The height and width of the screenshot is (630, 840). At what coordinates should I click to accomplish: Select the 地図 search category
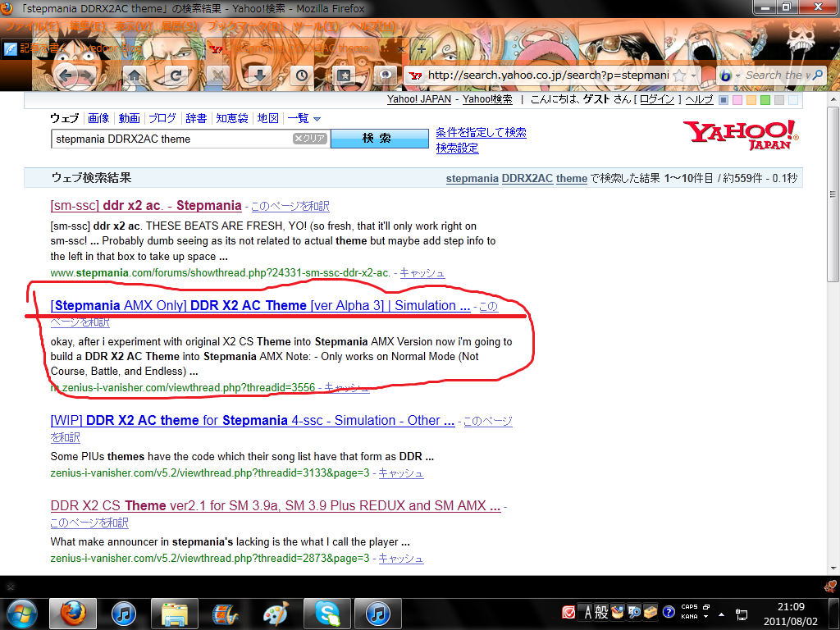point(268,118)
